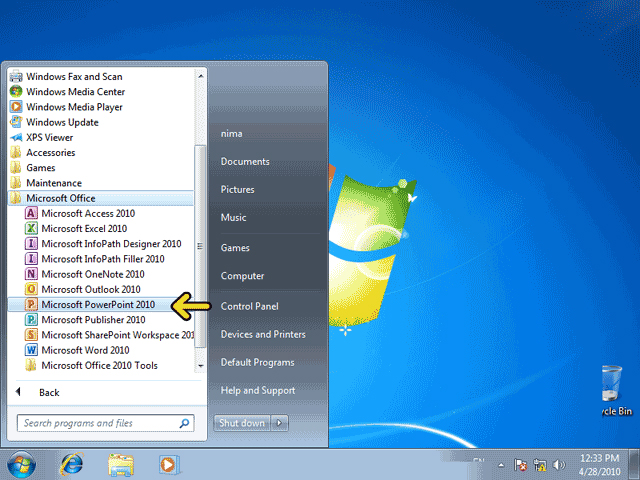
Task: Open Computer from the Start menu
Action: [x=242, y=276]
